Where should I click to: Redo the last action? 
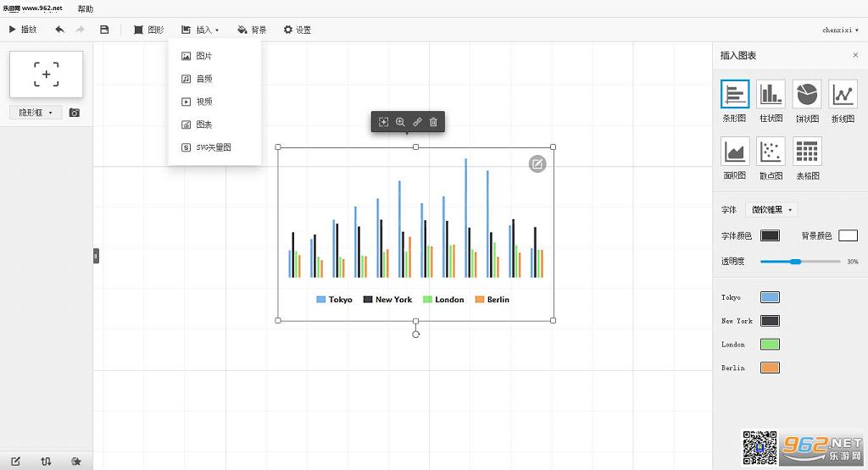81,30
